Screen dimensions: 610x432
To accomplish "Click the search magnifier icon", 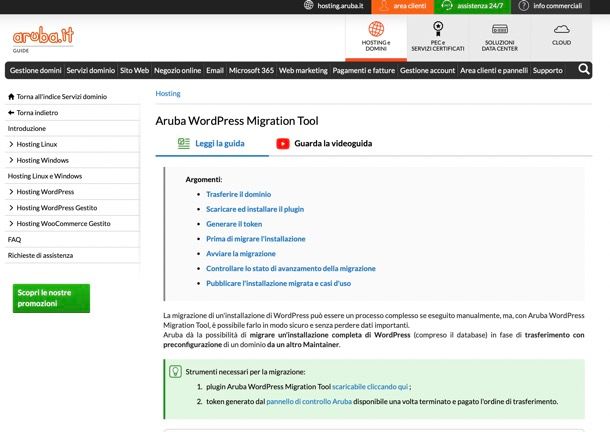I will (584, 69).
